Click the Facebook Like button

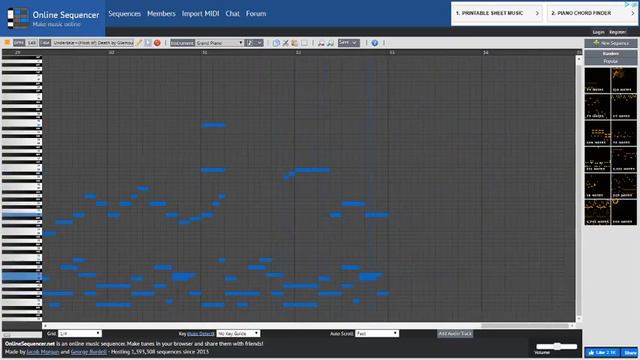click(x=603, y=352)
